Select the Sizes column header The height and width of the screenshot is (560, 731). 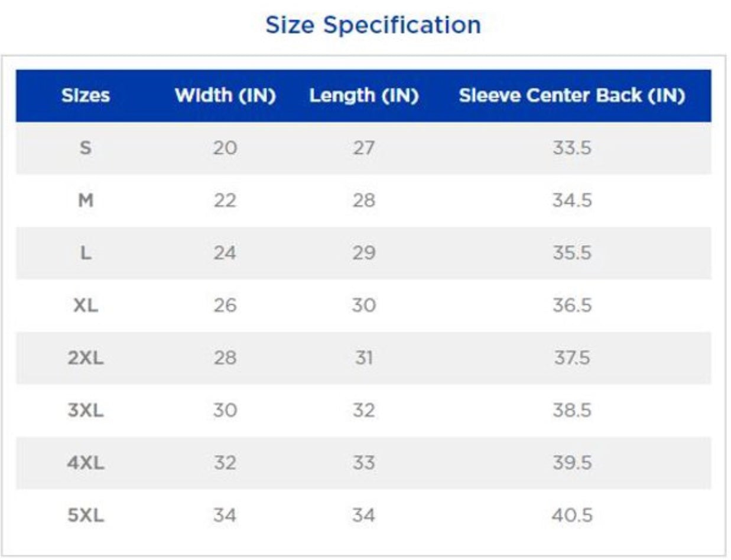[x=86, y=96]
